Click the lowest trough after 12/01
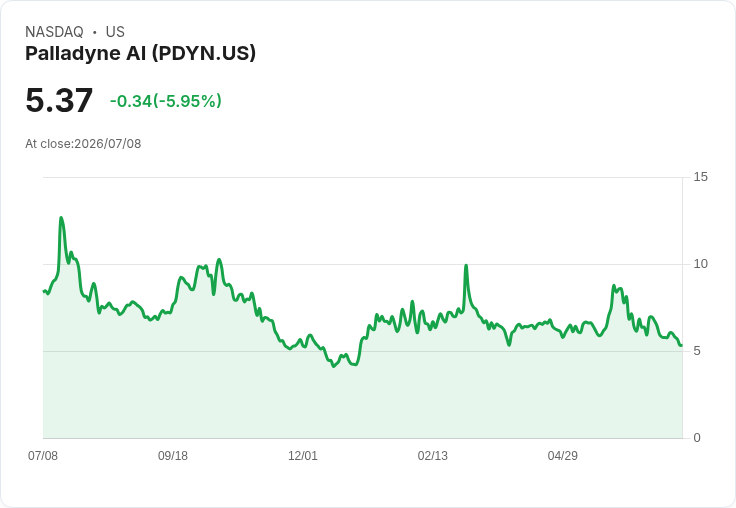Screen dimensions: 736x508 pos(334,366)
